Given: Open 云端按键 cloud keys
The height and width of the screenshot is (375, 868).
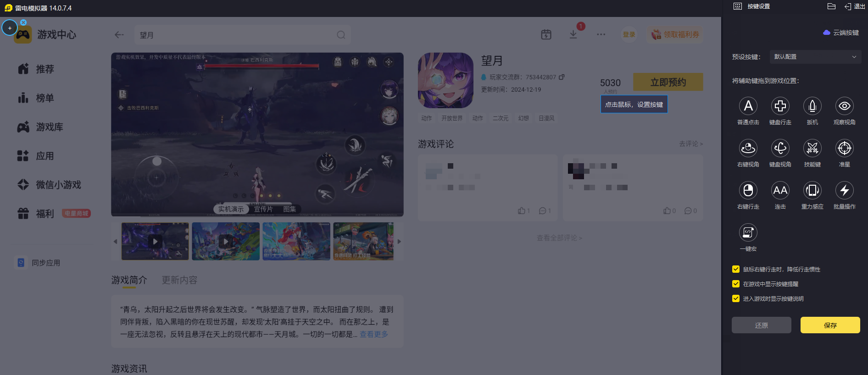Looking at the screenshot, I should click(x=841, y=33).
